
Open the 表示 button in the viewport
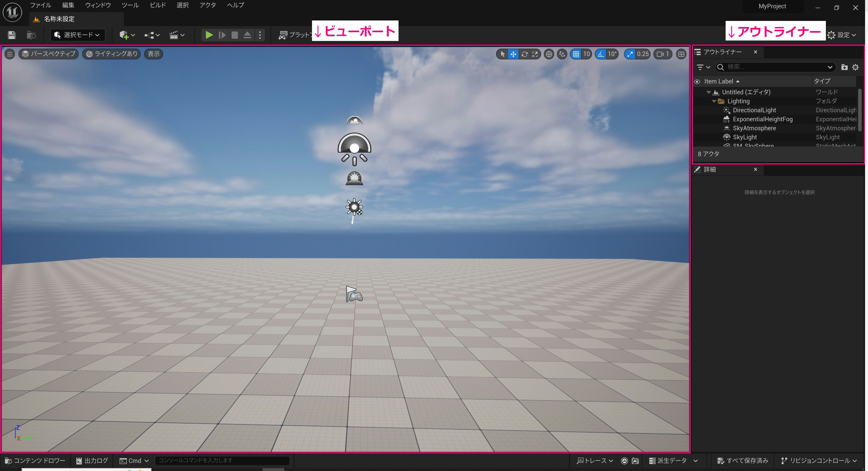coord(153,54)
